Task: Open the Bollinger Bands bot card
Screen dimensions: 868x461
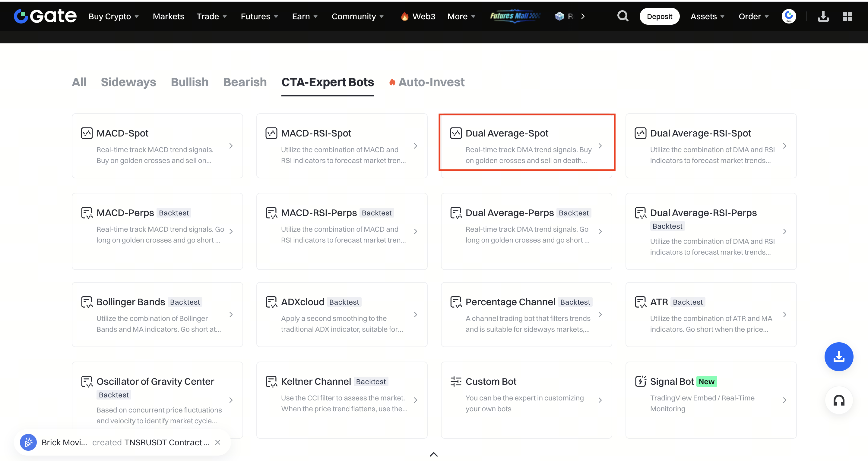Action: (157, 315)
